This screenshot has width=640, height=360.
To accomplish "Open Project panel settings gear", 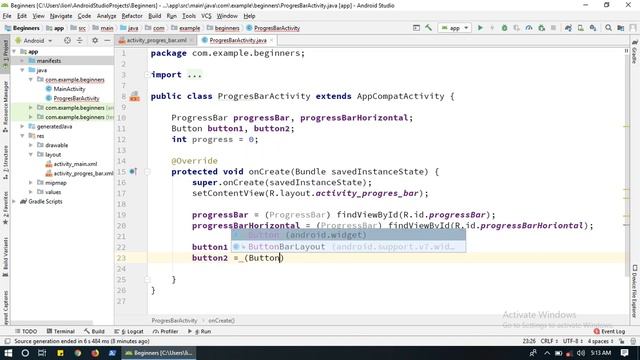I will [x=95, y=40].
